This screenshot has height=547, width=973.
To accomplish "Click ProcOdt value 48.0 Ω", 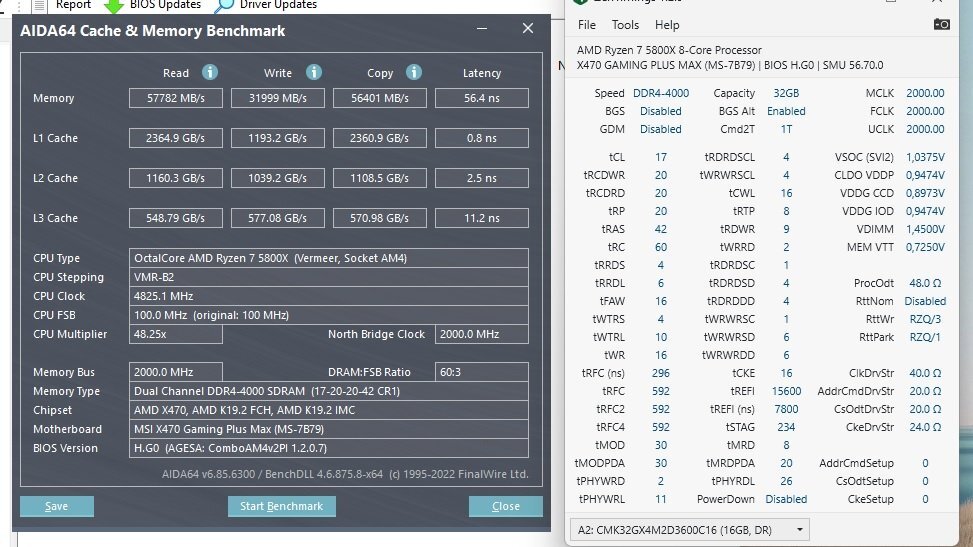I will click(925, 283).
